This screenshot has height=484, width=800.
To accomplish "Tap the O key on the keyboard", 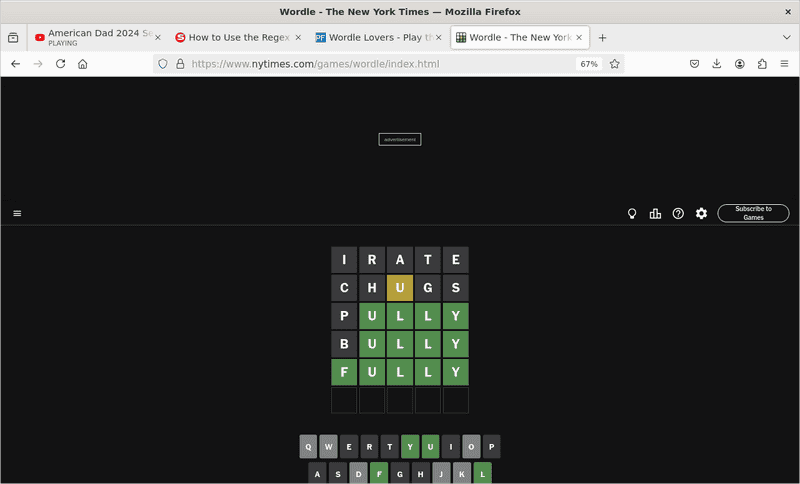I will pyautogui.click(x=471, y=447).
